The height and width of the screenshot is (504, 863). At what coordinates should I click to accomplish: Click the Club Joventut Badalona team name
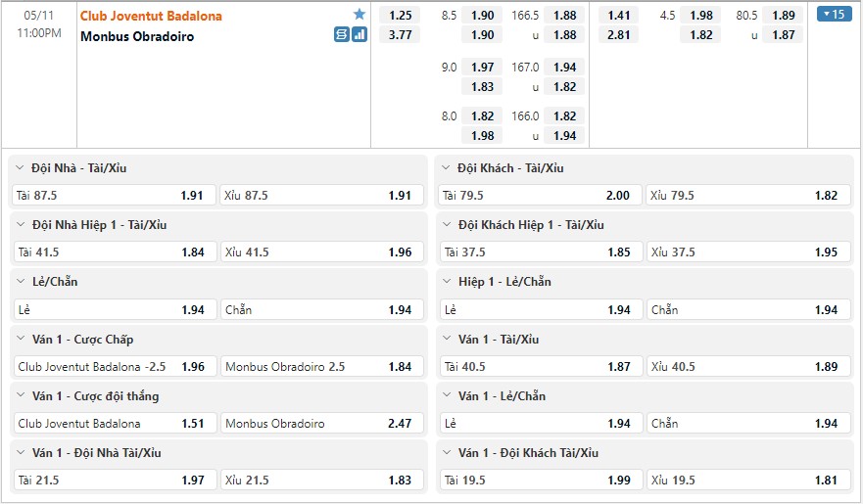[151, 16]
